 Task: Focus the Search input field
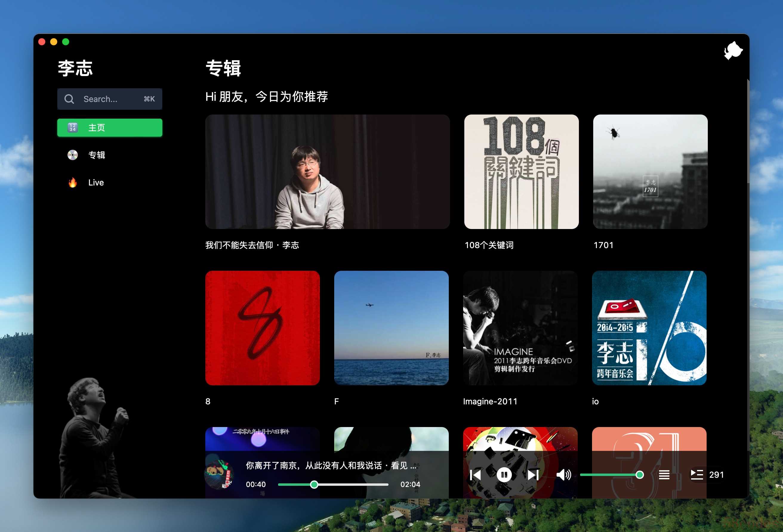point(111,99)
